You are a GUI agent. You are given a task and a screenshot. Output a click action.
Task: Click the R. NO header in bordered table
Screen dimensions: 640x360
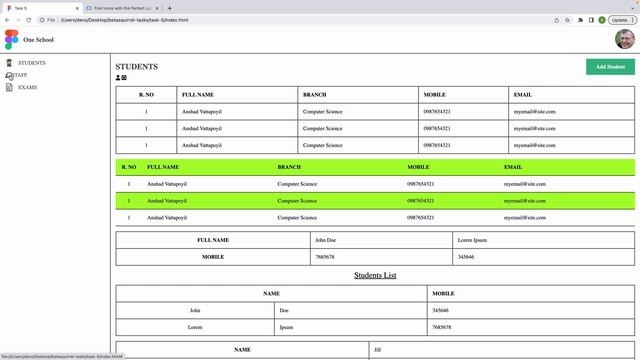146,95
